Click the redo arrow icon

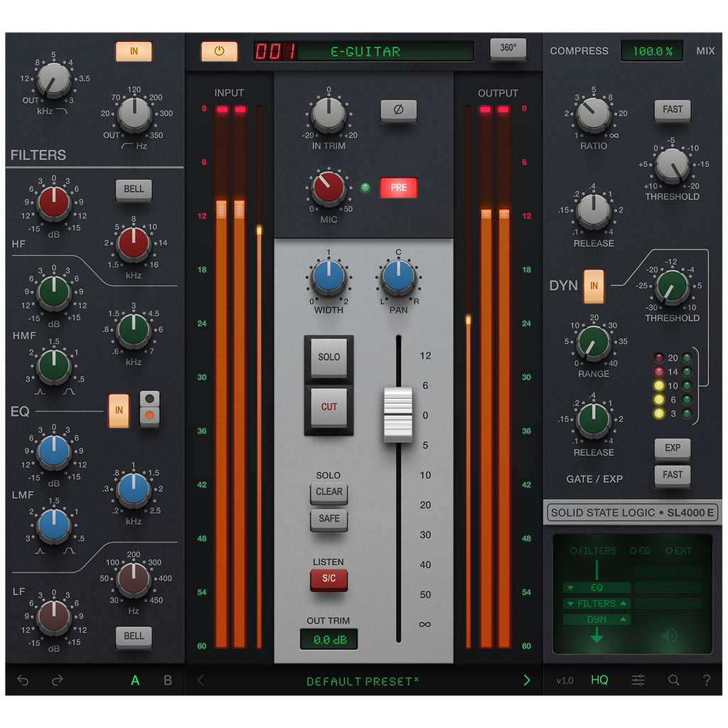coord(57,680)
